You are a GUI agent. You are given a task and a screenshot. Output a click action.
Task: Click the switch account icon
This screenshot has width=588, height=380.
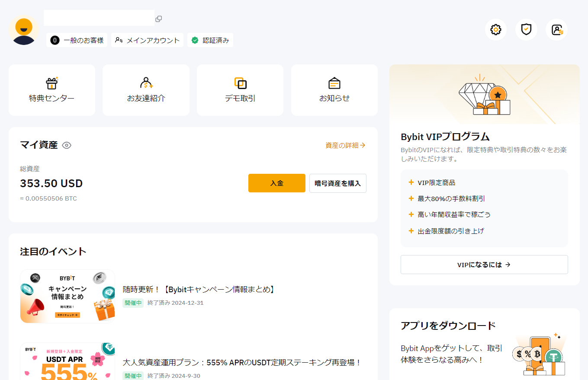click(556, 30)
